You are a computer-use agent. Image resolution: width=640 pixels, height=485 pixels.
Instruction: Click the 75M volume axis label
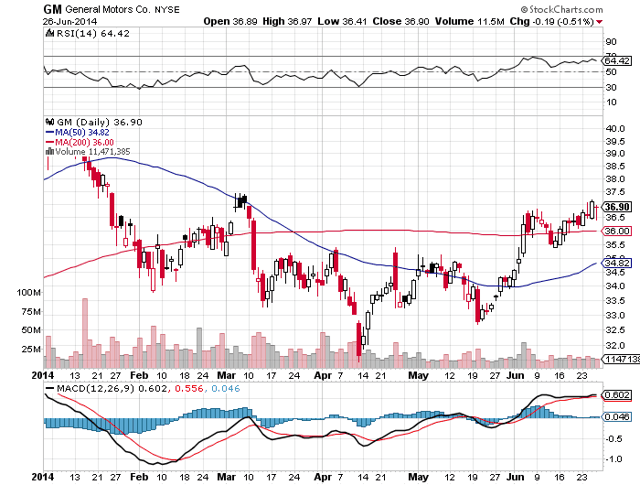pos(31,311)
